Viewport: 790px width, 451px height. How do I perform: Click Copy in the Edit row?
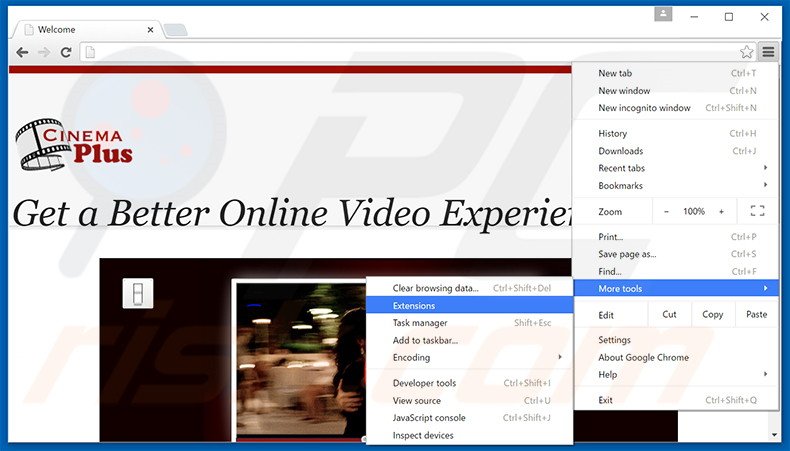[x=712, y=314]
